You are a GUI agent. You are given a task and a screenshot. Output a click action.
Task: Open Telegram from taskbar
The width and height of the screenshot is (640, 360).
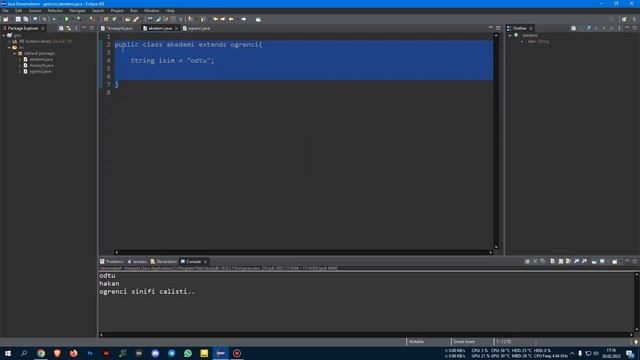(171, 353)
